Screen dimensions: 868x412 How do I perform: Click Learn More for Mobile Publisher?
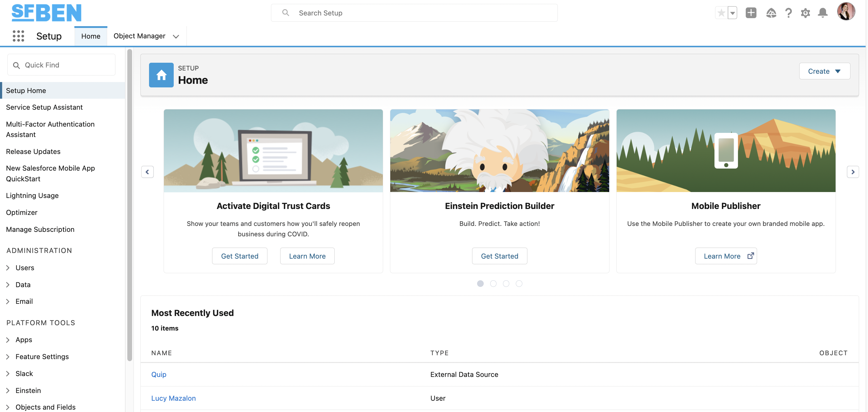[726, 256]
